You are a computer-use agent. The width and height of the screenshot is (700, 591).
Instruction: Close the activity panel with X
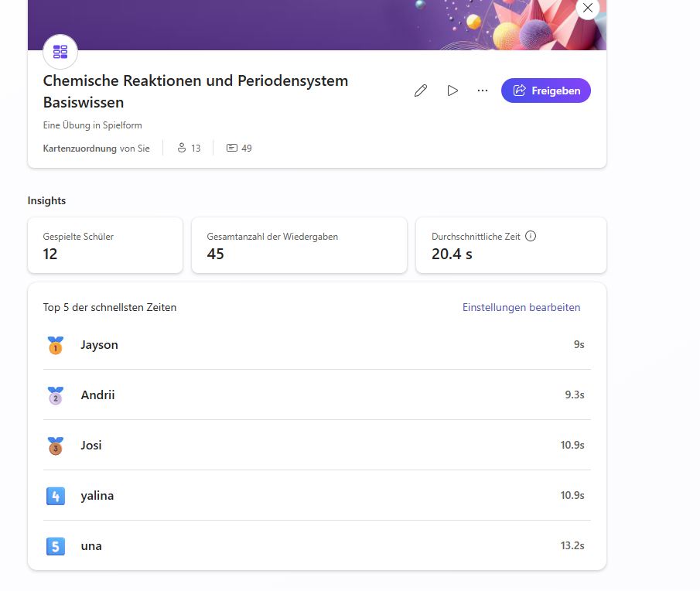click(x=588, y=9)
